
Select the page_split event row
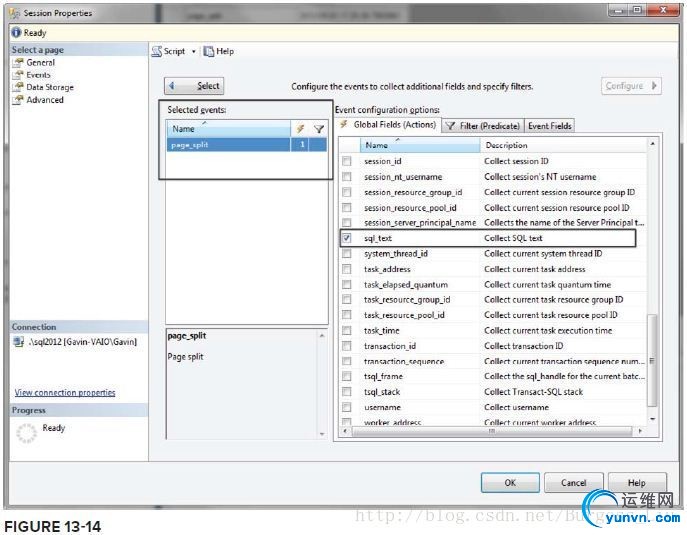pos(247,145)
